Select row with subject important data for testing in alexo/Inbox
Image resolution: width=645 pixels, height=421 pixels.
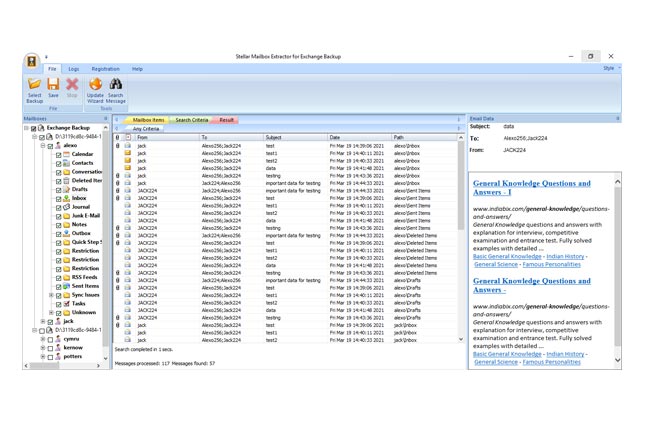(286, 183)
